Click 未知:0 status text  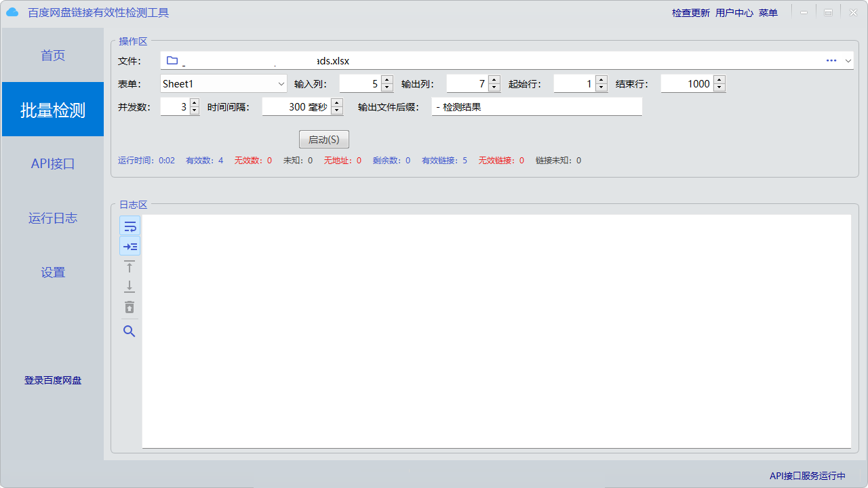[x=298, y=161]
